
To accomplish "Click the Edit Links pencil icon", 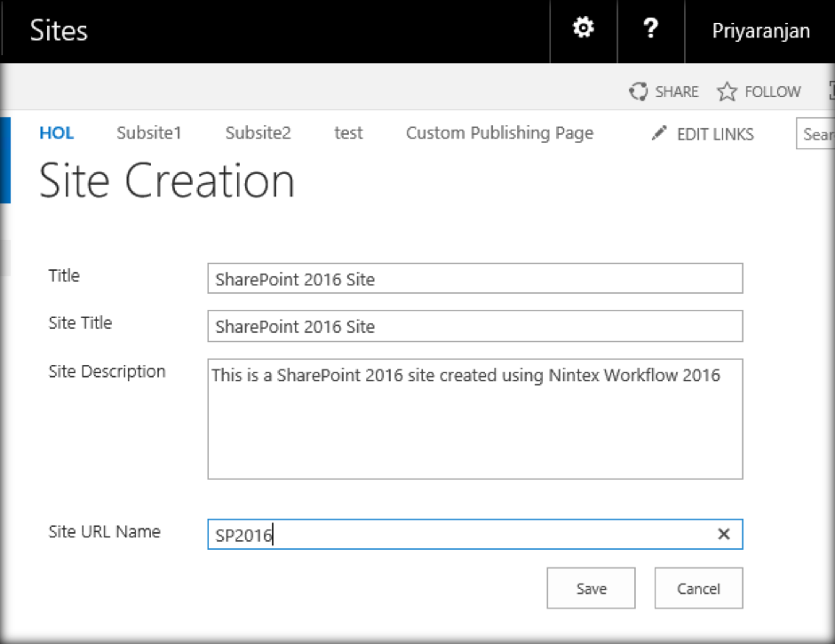I will coord(659,133).
